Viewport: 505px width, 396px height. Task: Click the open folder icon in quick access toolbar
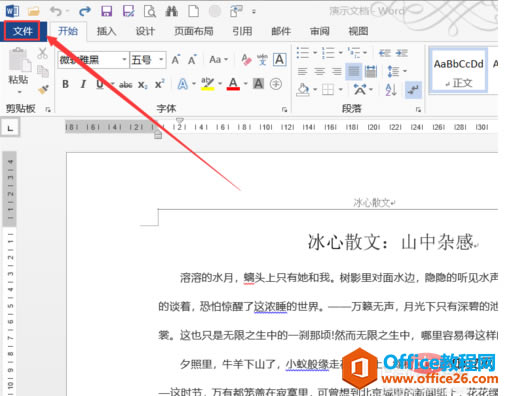(x=34, y=12)
